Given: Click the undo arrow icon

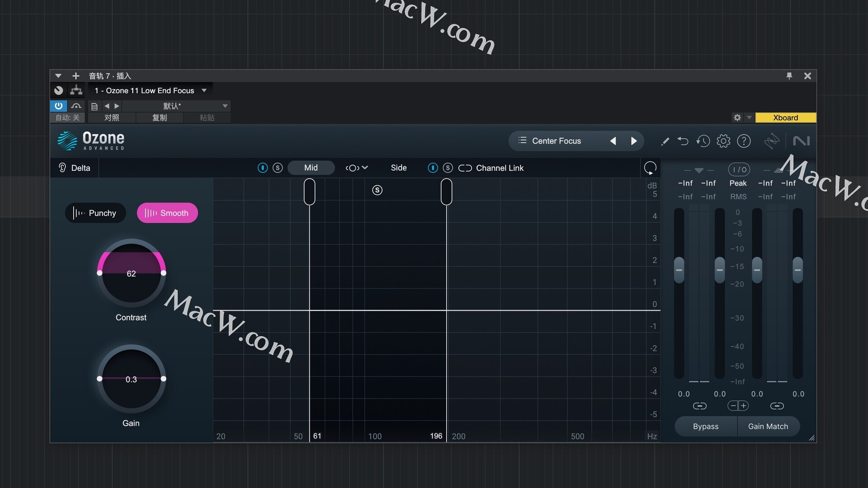Looking at the screenshot, I should 683,141.
